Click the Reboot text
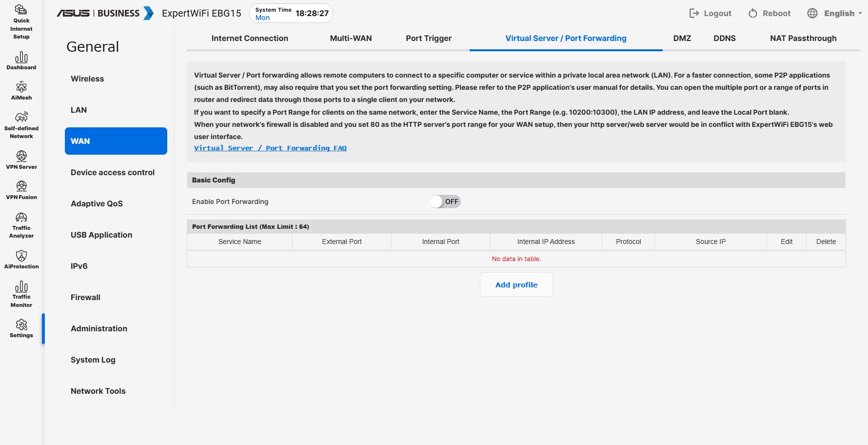This screenshot has width=868, height=445. click(x=777, y=13)
